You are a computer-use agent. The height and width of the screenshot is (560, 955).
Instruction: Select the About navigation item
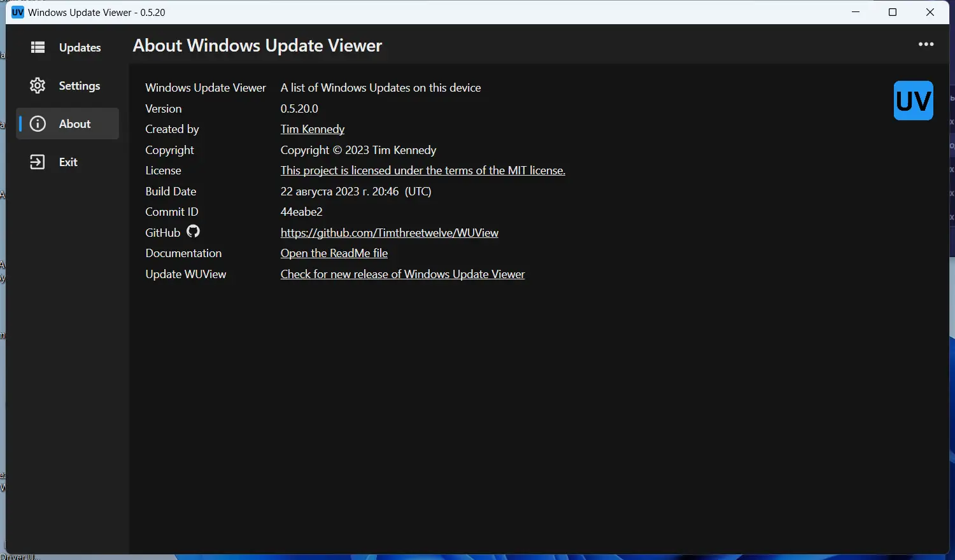pos(67,123)
